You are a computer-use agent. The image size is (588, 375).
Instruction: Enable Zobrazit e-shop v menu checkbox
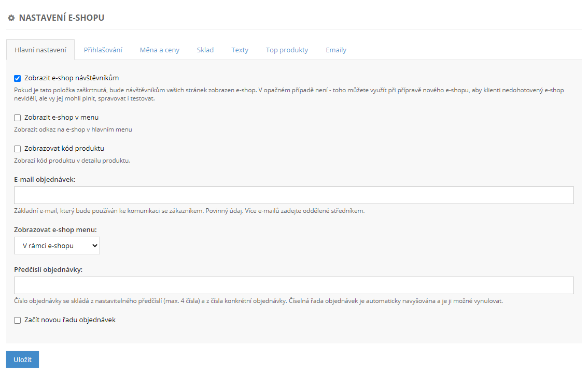18,118
